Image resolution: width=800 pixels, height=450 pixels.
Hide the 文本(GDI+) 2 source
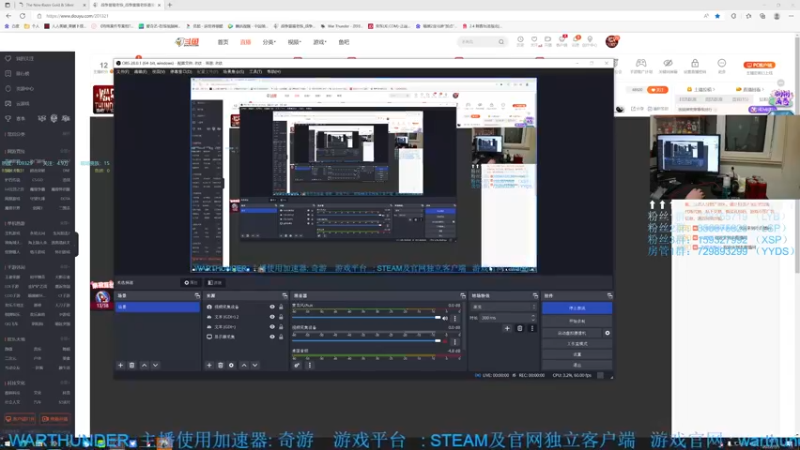[272, 317]
